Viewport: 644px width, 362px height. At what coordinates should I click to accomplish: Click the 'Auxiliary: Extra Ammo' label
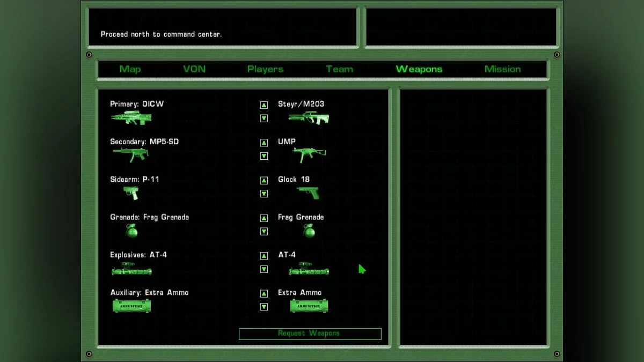[x=149, y=292]
